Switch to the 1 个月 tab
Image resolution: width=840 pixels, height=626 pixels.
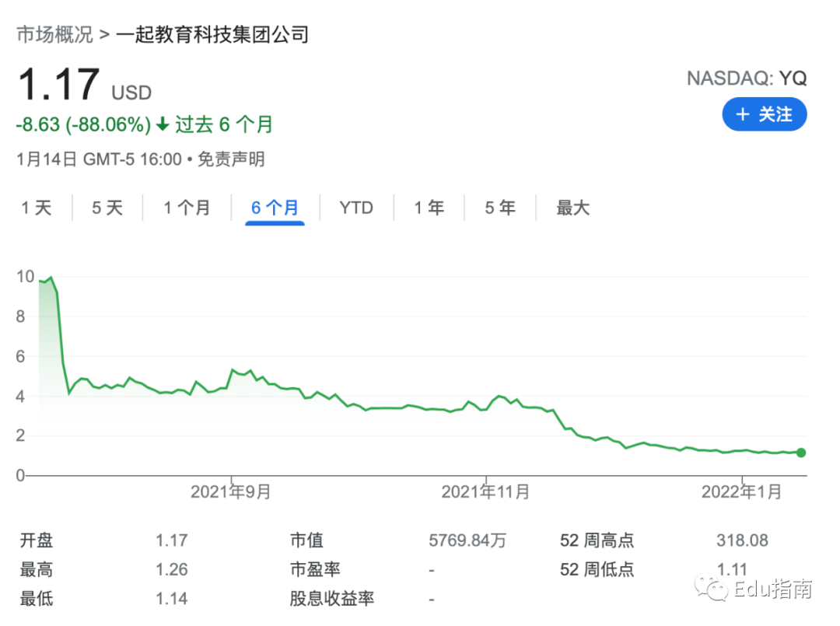pos(187,207)
